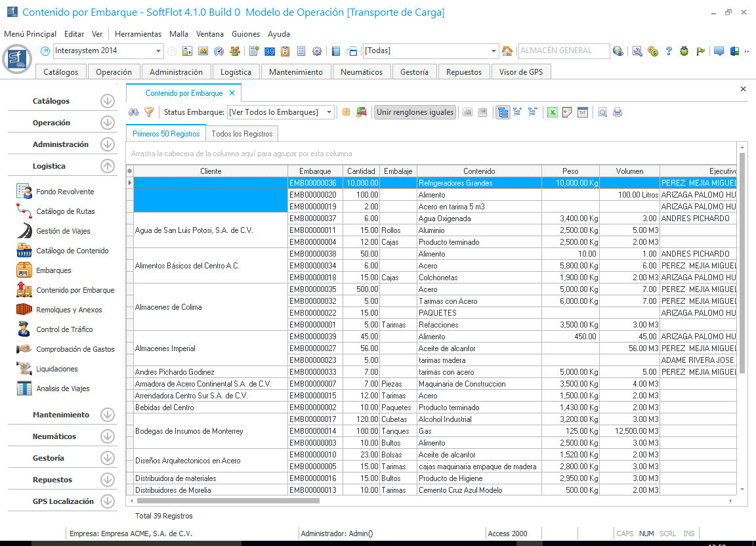Click the funnel filter icon
The width and height of the screenshot is (756, 546).
click(149, 112)
